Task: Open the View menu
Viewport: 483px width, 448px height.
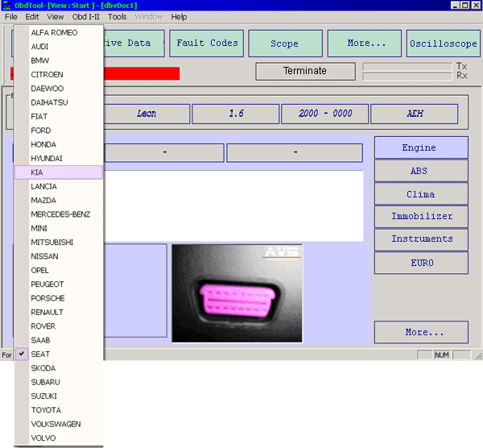Action: 56,17
